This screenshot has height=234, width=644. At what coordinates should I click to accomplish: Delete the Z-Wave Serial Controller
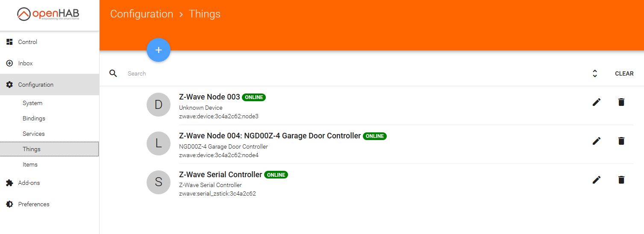tap(621, 180)
